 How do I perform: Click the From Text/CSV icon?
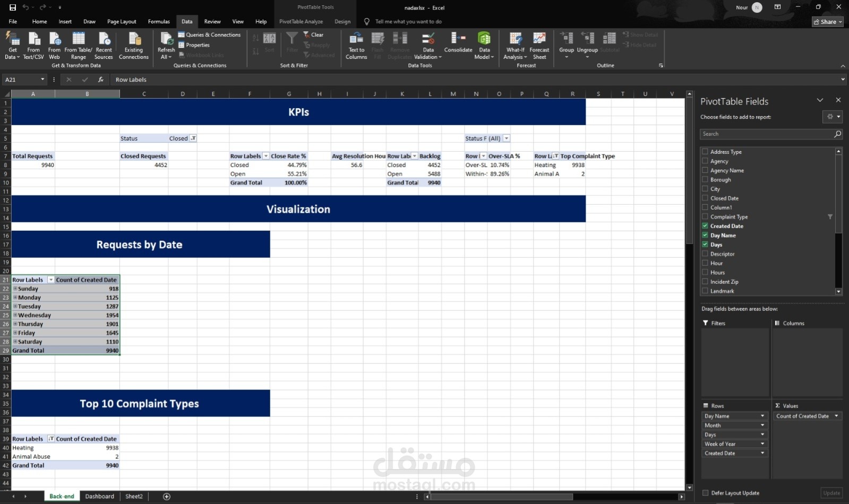pyautogui.click(x=33, y=46)
